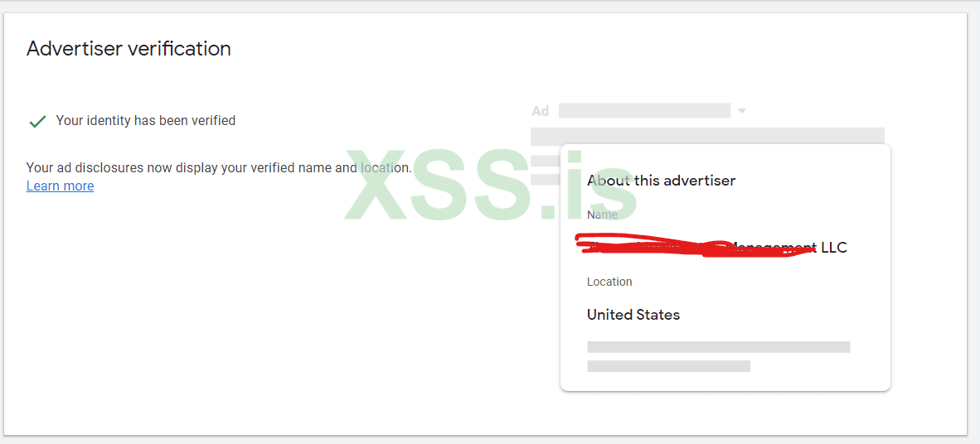Click the wide gray ad description placeholder bar

click(707, 136)
